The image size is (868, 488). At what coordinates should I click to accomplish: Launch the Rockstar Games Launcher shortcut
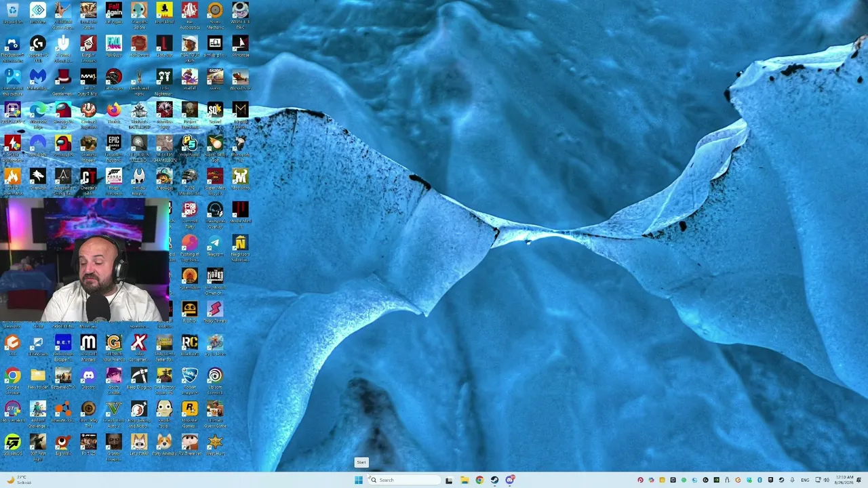(x=190, y=413)
